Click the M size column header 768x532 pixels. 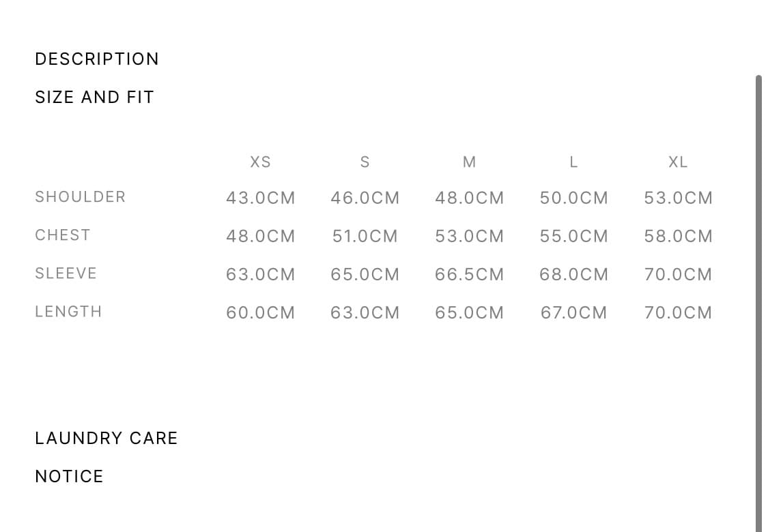(x=469, y=162)
